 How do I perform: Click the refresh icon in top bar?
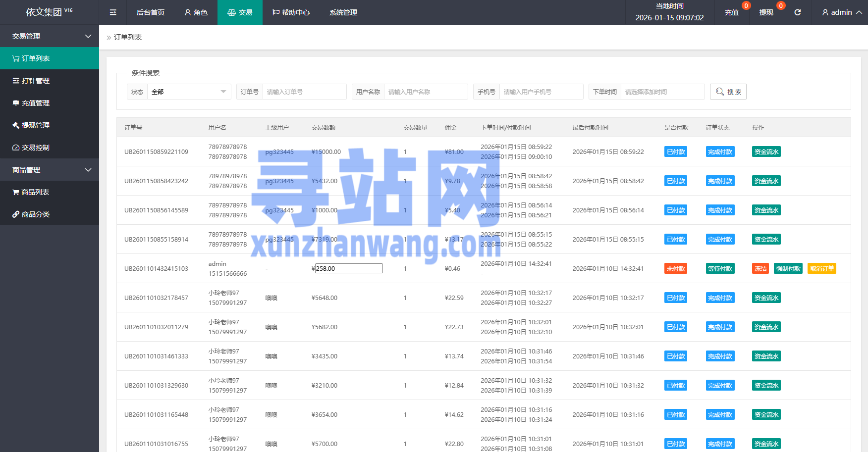coord(797,12)
